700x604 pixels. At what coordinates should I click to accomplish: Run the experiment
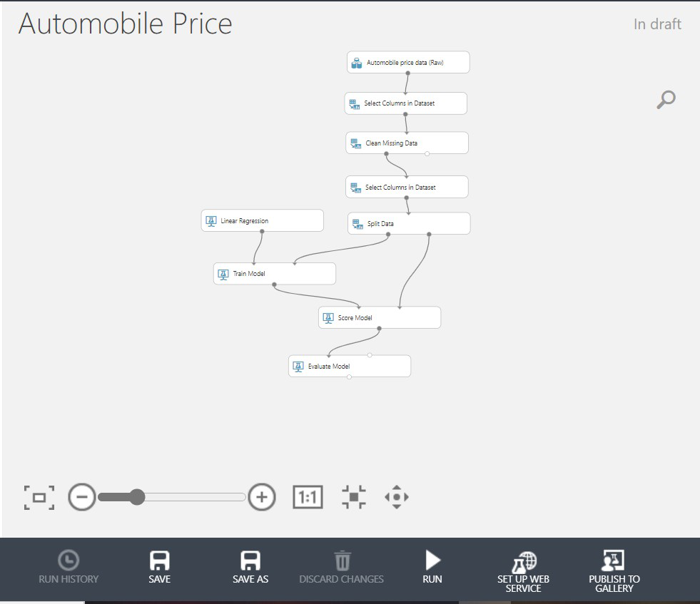[x=432, y=568]
